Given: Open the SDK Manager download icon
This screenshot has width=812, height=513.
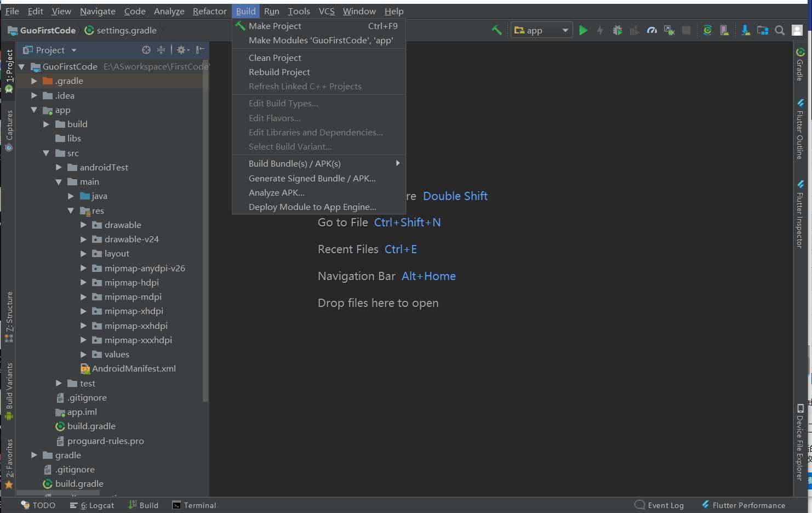Looking at the screenshot, I should click(746, 30).
